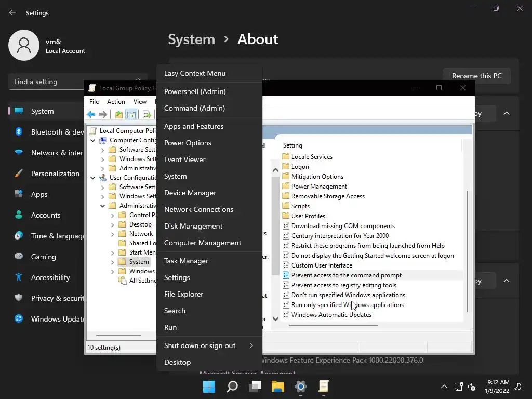Expand the Desktop tree node

point(112,224)
